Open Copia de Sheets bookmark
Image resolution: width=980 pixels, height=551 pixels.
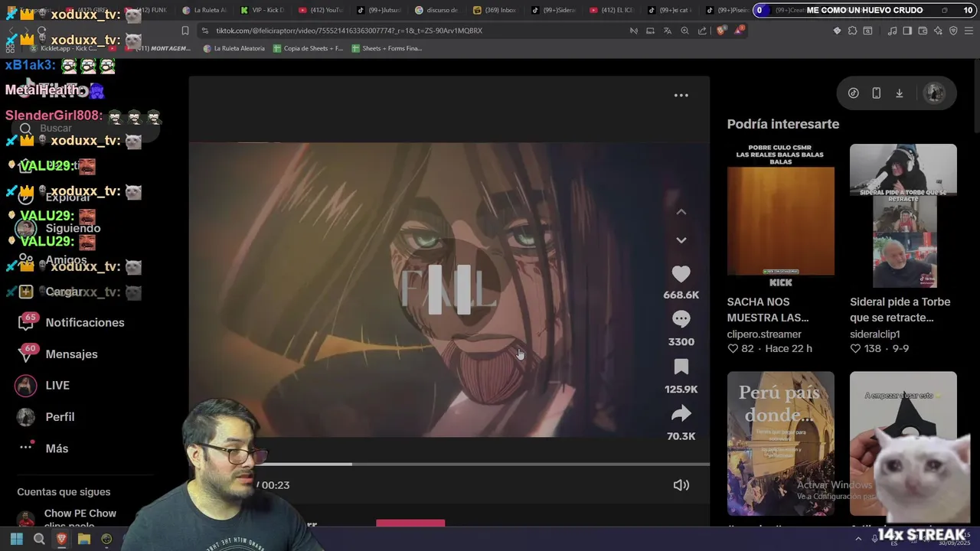point(308,48)
